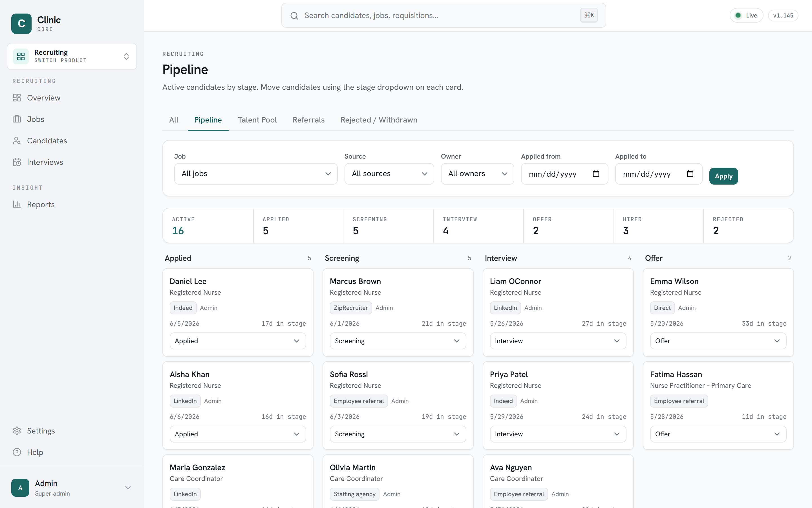The image size is (812, 508).
Task: Open Fatima Hassan's stage dropdown
Action: tap(718, 434)
